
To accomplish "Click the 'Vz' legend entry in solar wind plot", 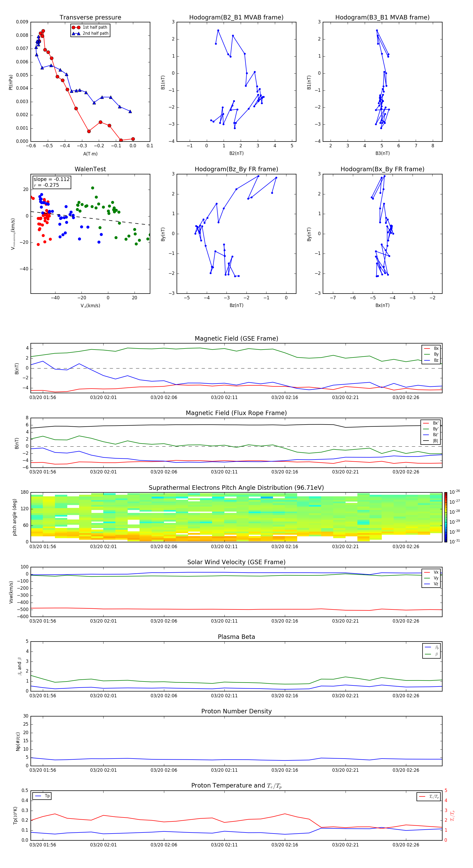I will click(431, 584).
